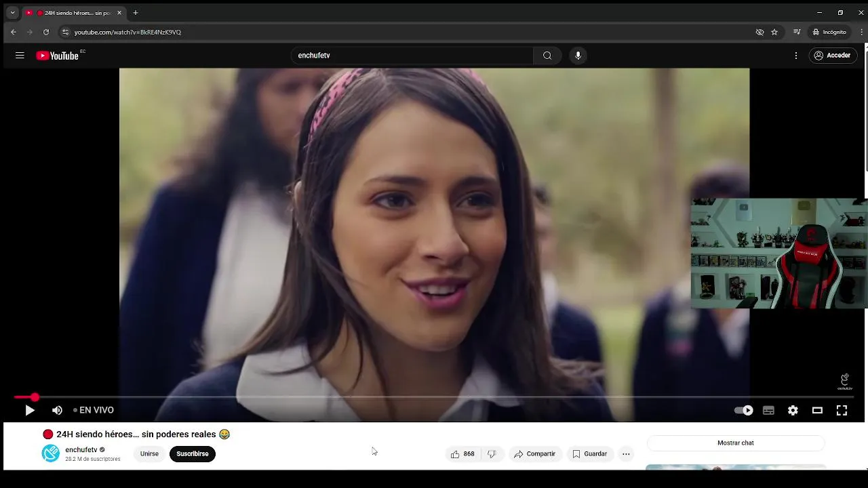
Task: Click the video title 24H siendo héroes
Action: (136, 434)
